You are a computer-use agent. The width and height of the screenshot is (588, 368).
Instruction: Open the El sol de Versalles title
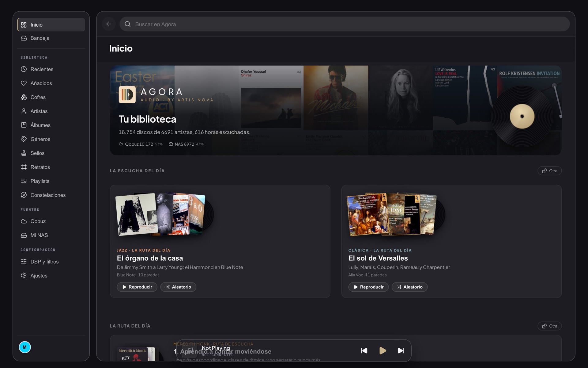tap(378, 258)
